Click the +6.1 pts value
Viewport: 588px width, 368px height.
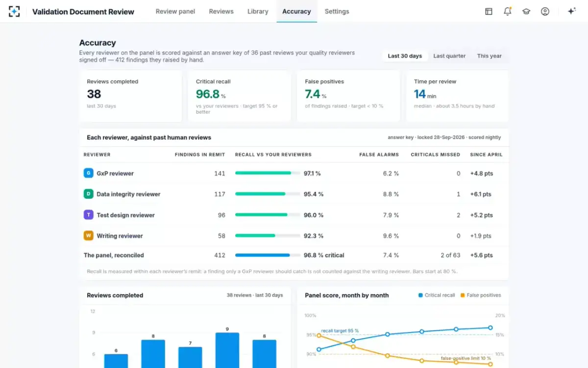pyautogui.click(x=481, y=194)
